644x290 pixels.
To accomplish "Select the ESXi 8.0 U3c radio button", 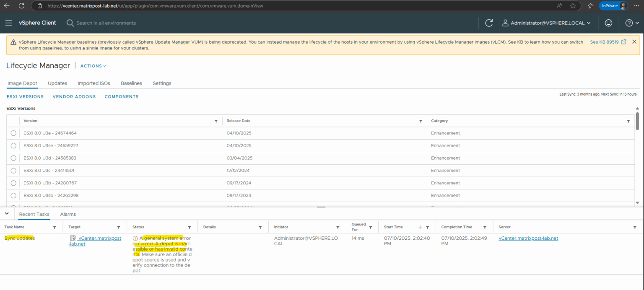I will (13, 171).
